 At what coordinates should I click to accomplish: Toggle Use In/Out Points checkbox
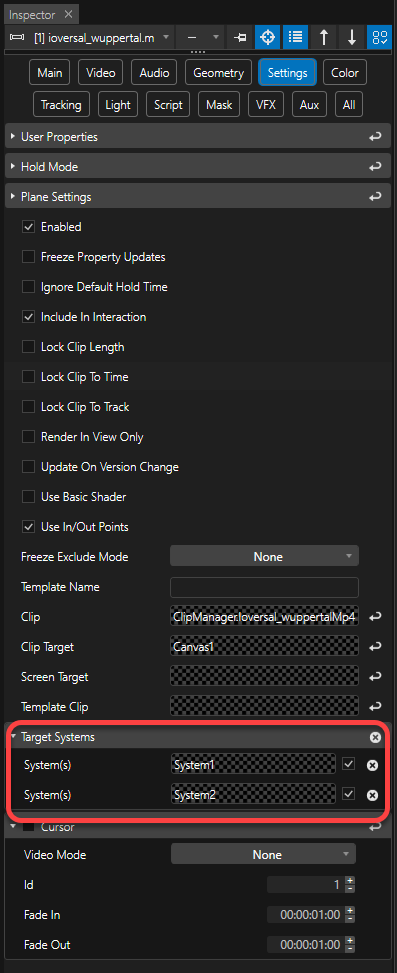tap(29, 527)
